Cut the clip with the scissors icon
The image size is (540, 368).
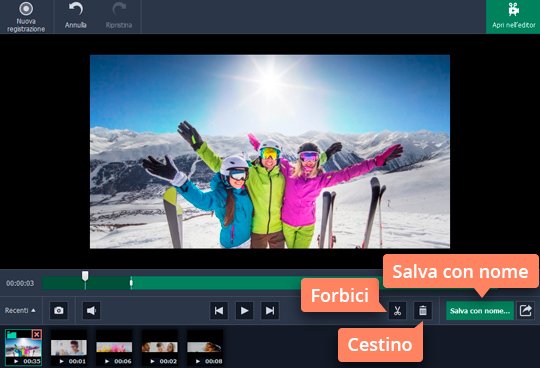(x=397, y=311)
